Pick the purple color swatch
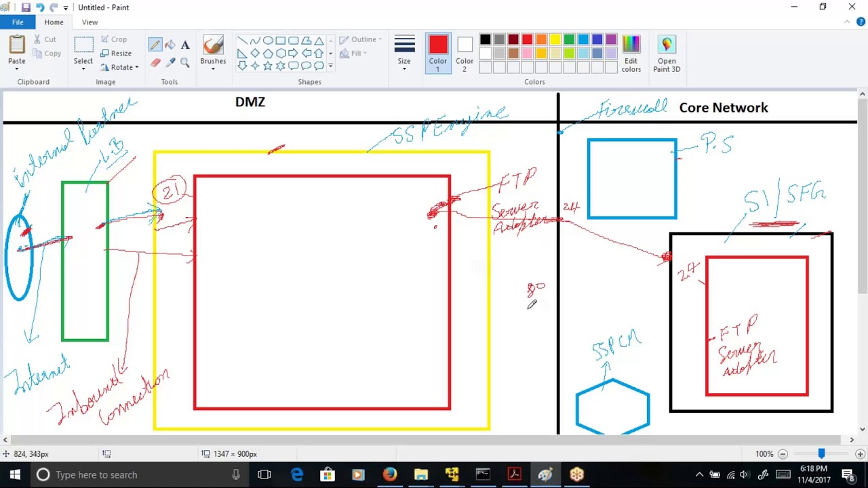Viewport: 868px width, 488px height. [611, 40]
